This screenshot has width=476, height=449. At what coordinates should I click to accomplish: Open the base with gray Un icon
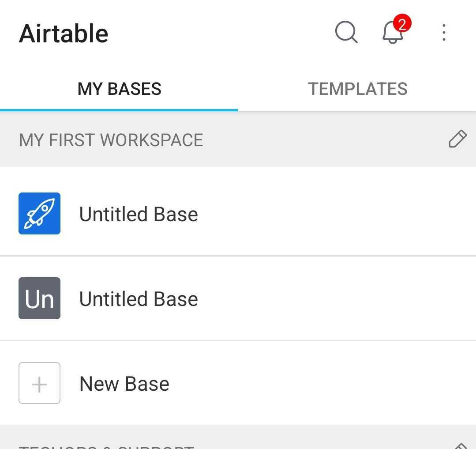39,298
